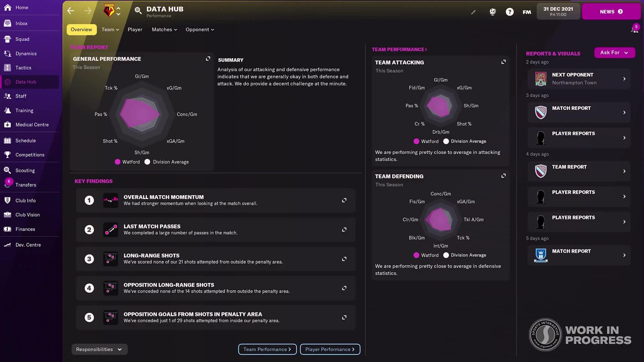Expand the Team Attacking panel
Image resolution: width=644 pixels, height=362 pixels.
503,62
